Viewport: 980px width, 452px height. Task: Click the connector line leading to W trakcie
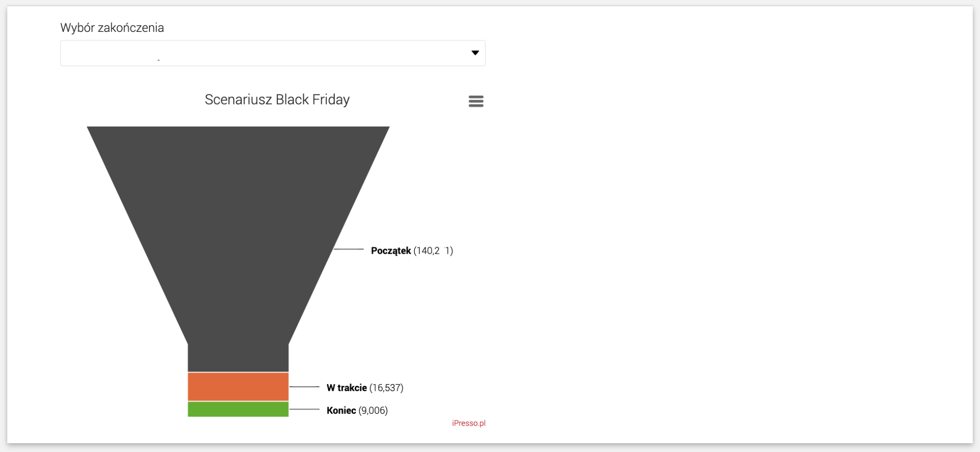(x=304, y=387)
